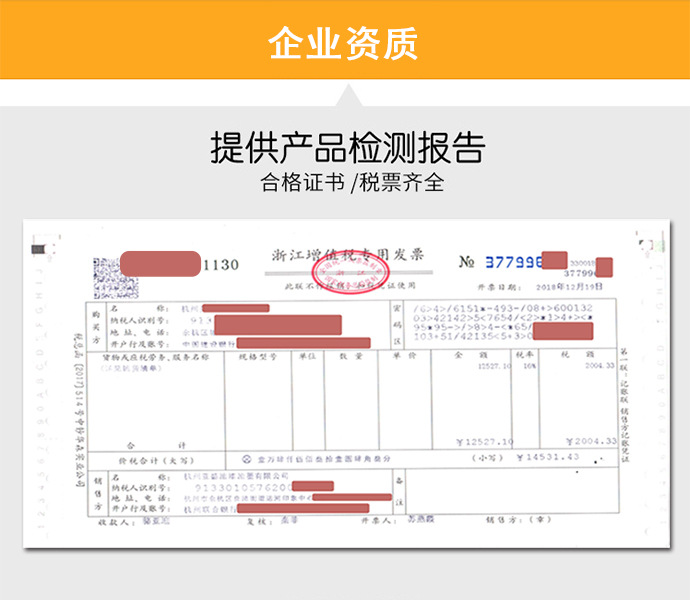
Task: Click the downward triangle pointer below the banner
Action: (x=345, y=95)
